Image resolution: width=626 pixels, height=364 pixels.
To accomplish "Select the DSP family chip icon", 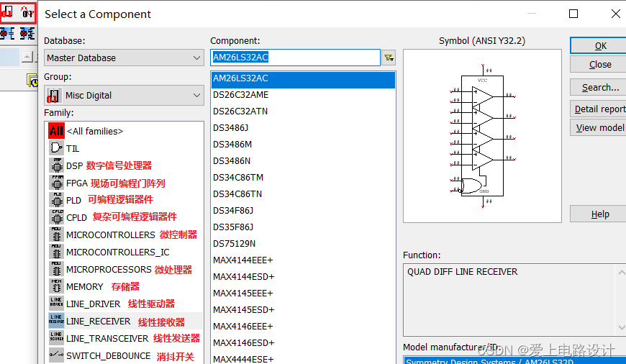I will click(56, 165).
